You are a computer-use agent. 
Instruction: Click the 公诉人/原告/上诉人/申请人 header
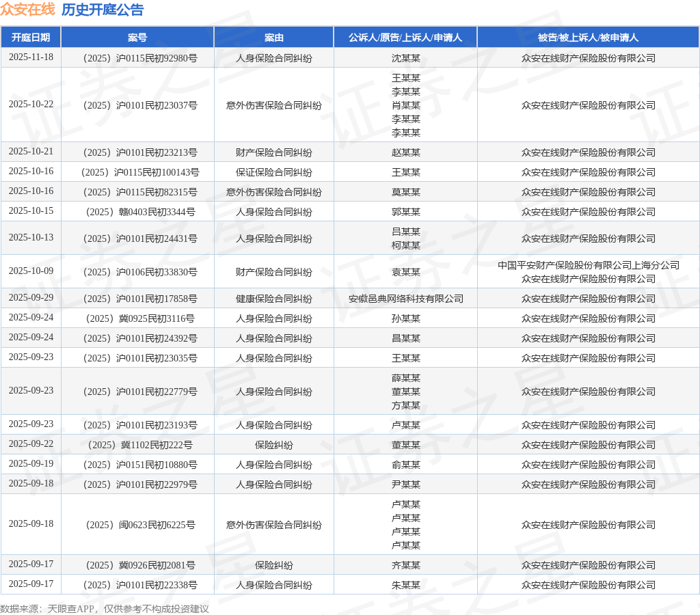(405, 38)
